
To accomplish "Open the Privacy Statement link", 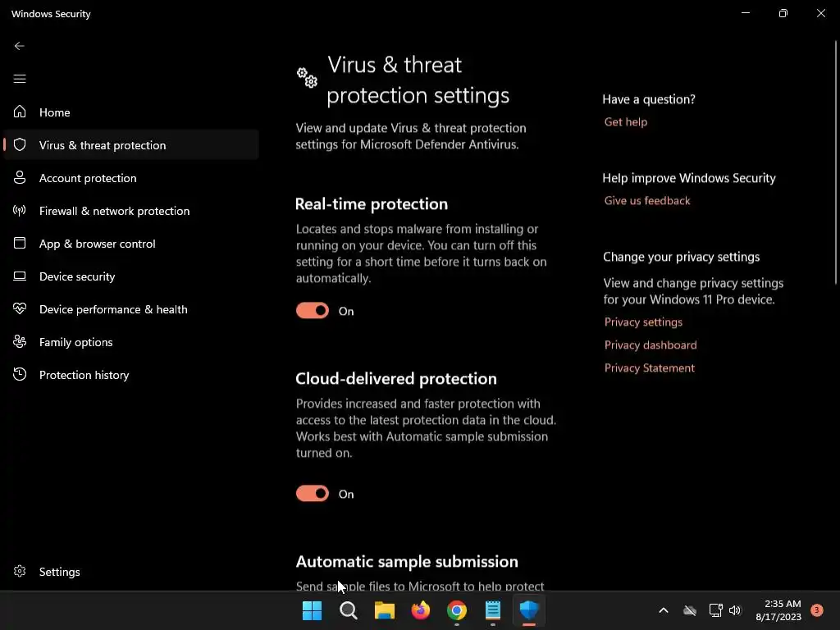I will (650, 368).
